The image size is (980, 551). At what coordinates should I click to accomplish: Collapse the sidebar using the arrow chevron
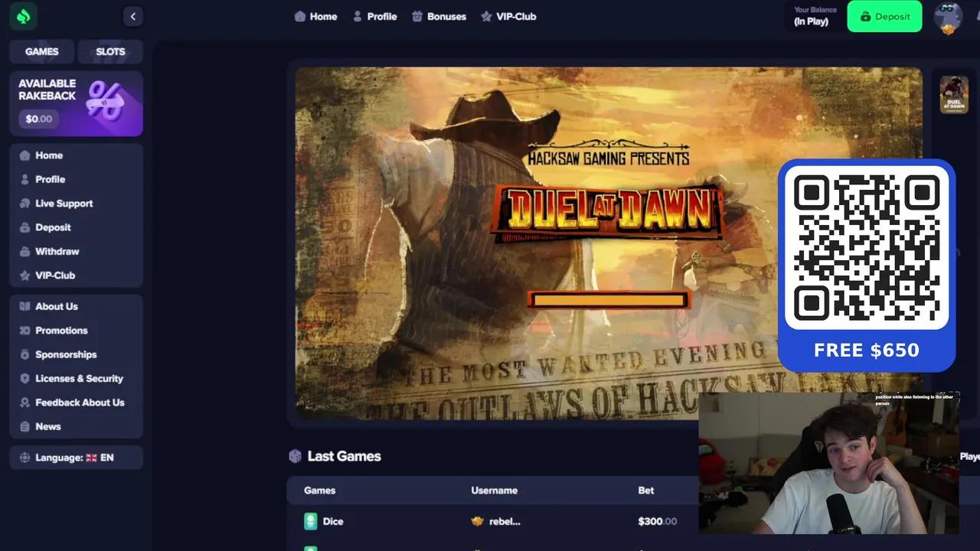coord(133,16)
